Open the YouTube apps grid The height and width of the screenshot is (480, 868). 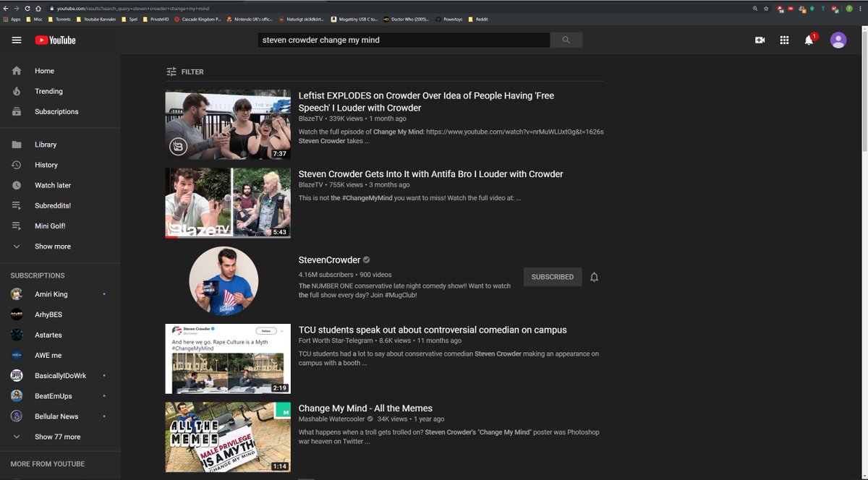point(784,40)
